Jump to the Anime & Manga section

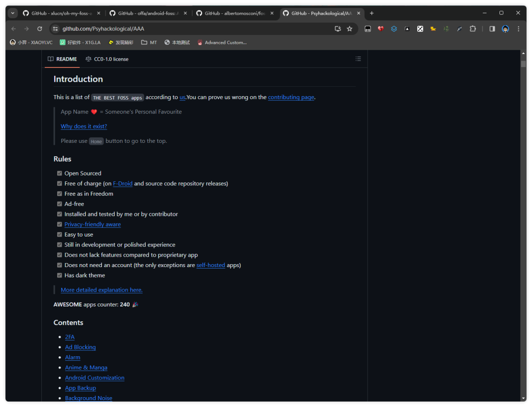click(x=86, y=368)
